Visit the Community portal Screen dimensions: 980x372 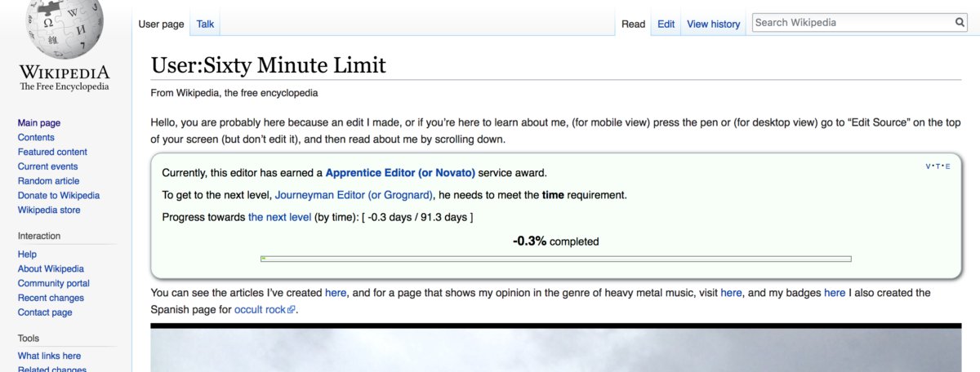point(54,284)
